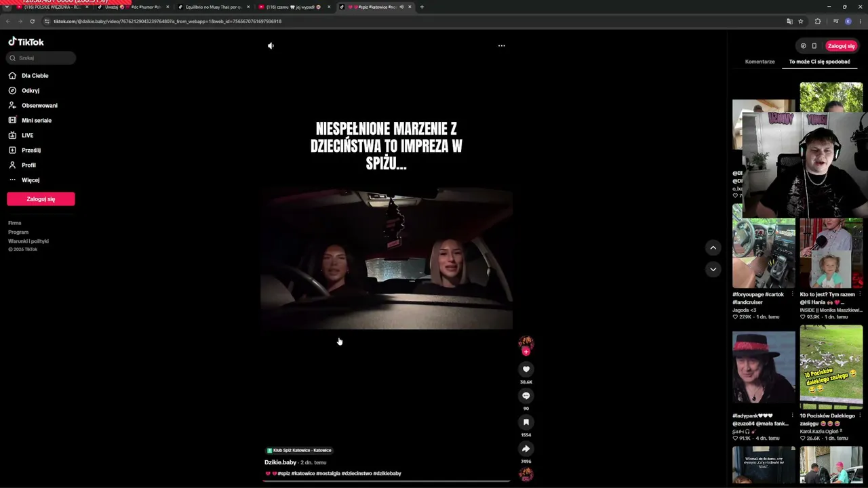Open the Klub Spiż Katowice location tag
The image size is (868, 488).
click(x=299, y=451)
